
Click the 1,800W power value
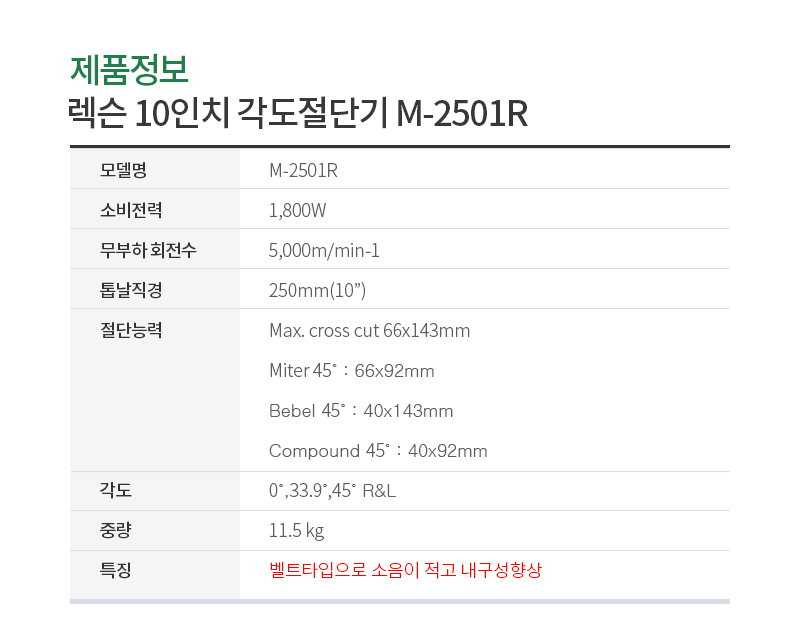coord(297,210)
